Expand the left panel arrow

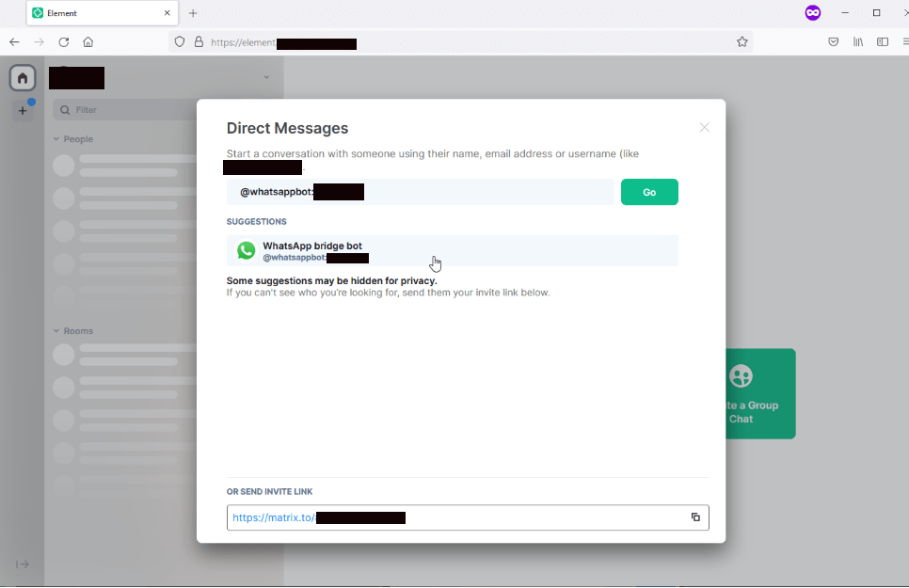pyautogui.click(x=23, y=564)
